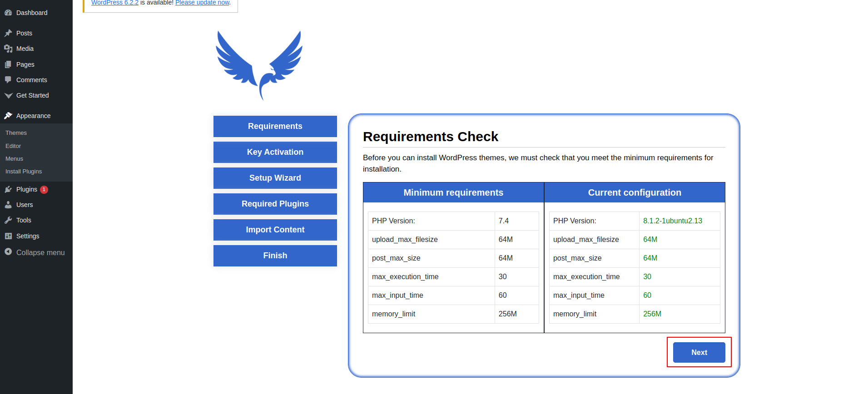
Task: Select Install Plugins under Appearance
Action: [24, 172]
